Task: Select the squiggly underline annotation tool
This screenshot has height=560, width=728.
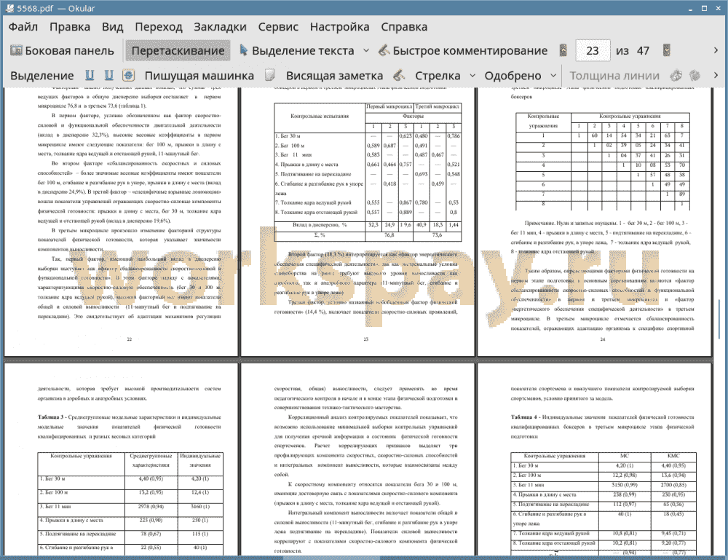Action: pyautogui.click(x=108, y=75)
